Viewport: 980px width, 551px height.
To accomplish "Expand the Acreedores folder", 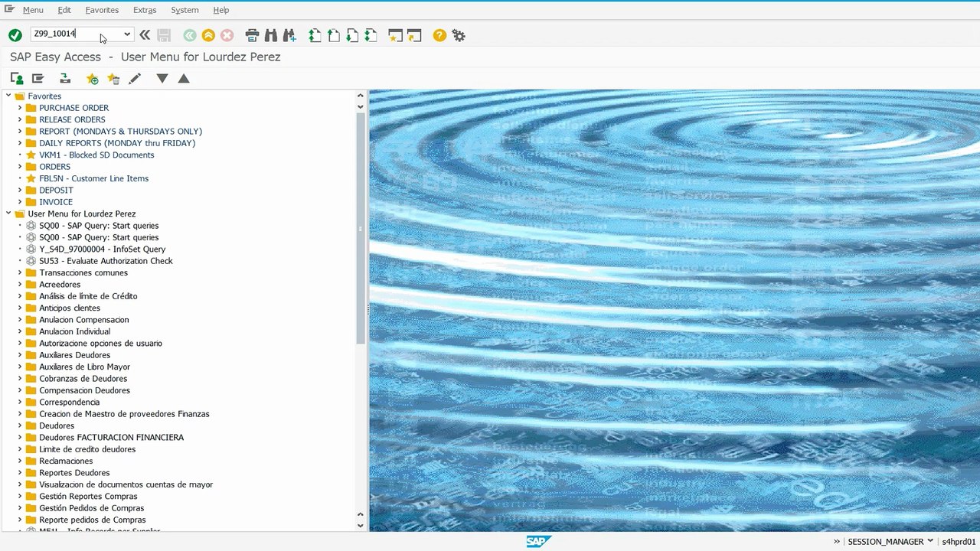I will tap(20, 285).
